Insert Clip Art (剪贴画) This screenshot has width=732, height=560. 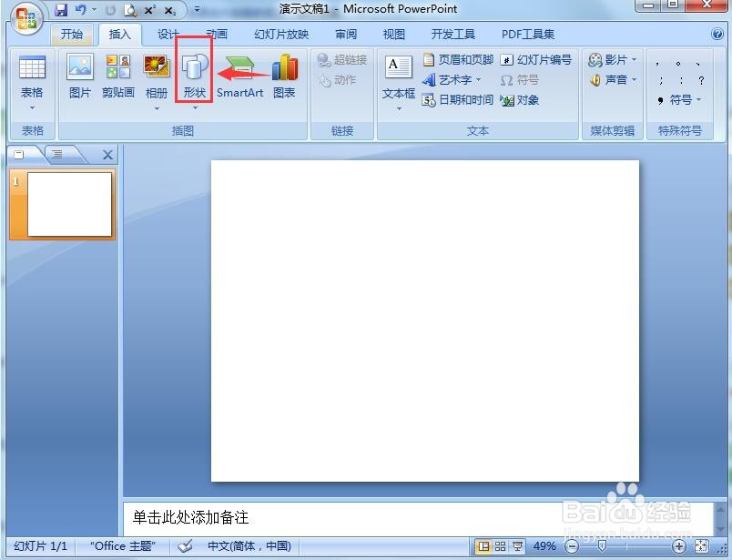click(x=118, y=76)
